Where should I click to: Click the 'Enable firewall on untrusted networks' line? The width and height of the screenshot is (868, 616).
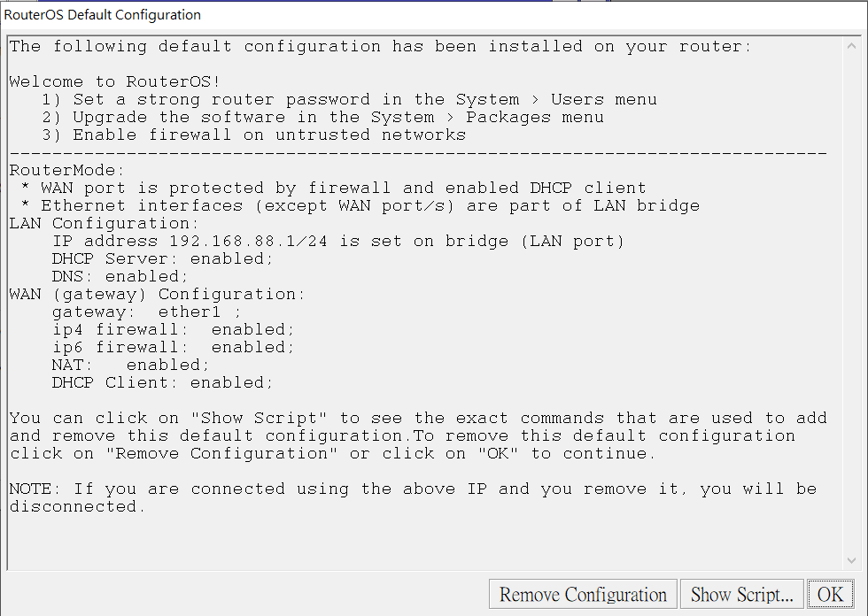[x=253, y=135]
